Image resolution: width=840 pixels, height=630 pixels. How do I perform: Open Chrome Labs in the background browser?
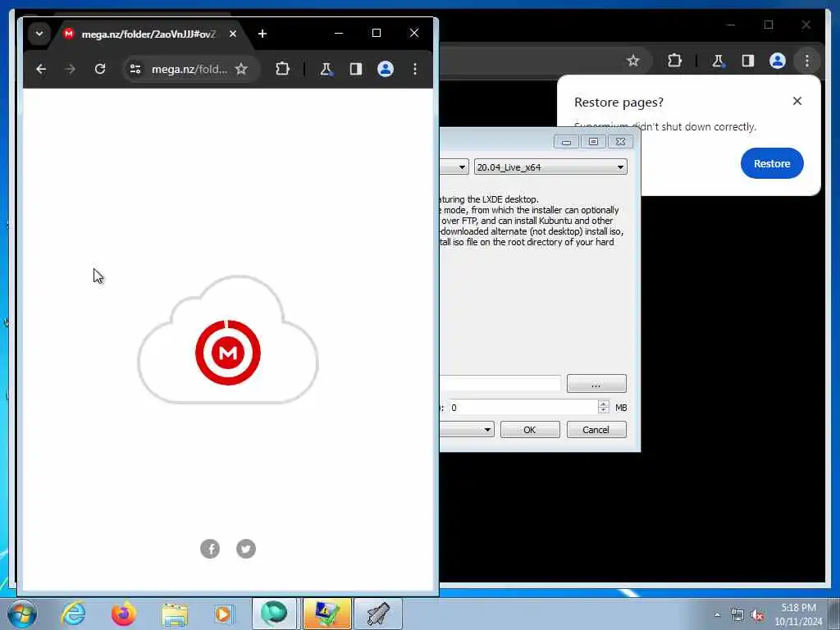tap(718, 61)
